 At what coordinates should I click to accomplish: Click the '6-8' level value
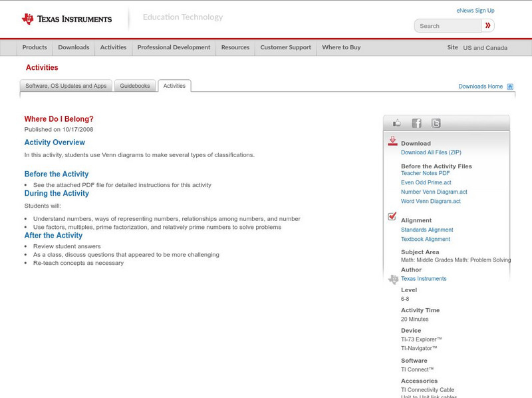(x=405, y=299)
